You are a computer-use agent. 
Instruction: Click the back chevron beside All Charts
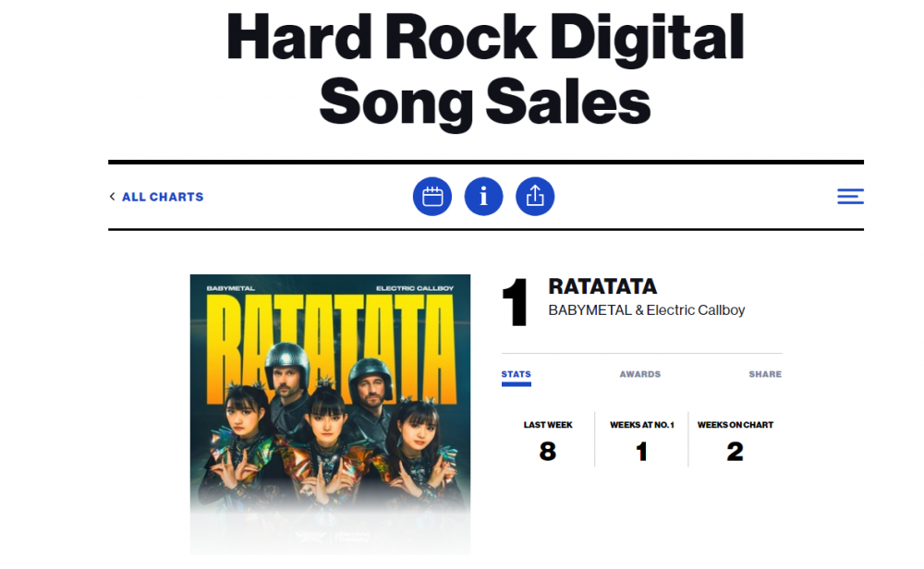pos(113,197)
